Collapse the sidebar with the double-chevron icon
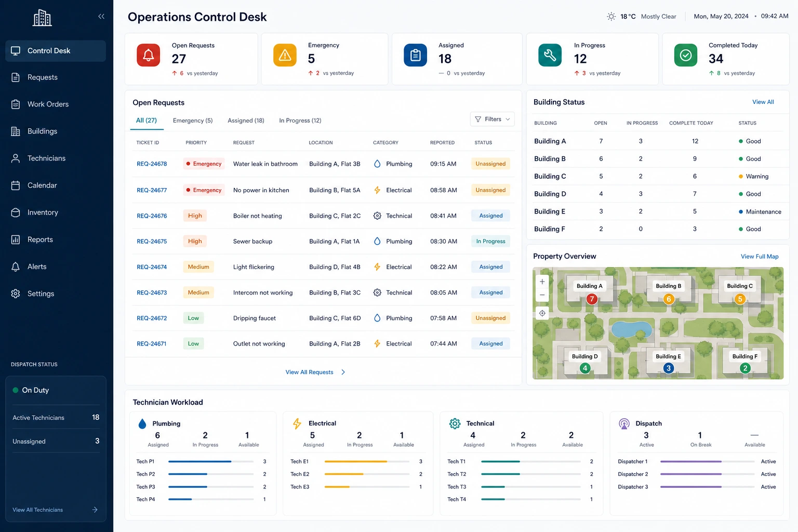Screen dimensions: 798x532 pos(101,17)
